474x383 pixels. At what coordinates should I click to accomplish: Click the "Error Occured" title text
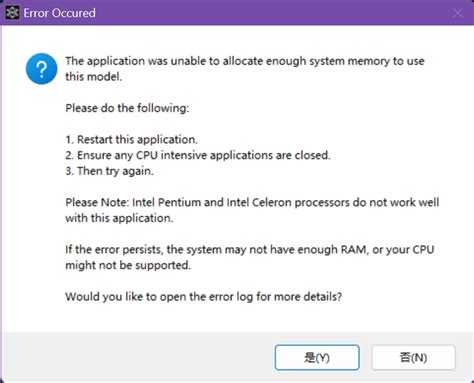59,13
